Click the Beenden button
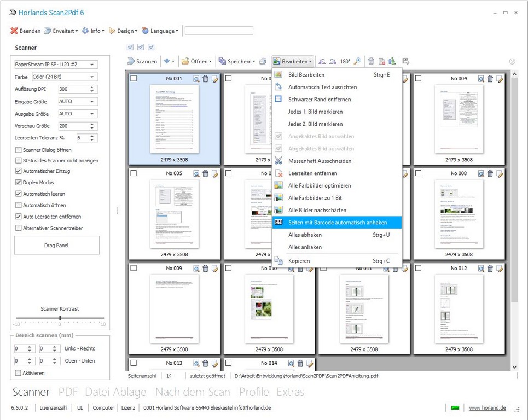Screen dimensions: 528x420 26,31
